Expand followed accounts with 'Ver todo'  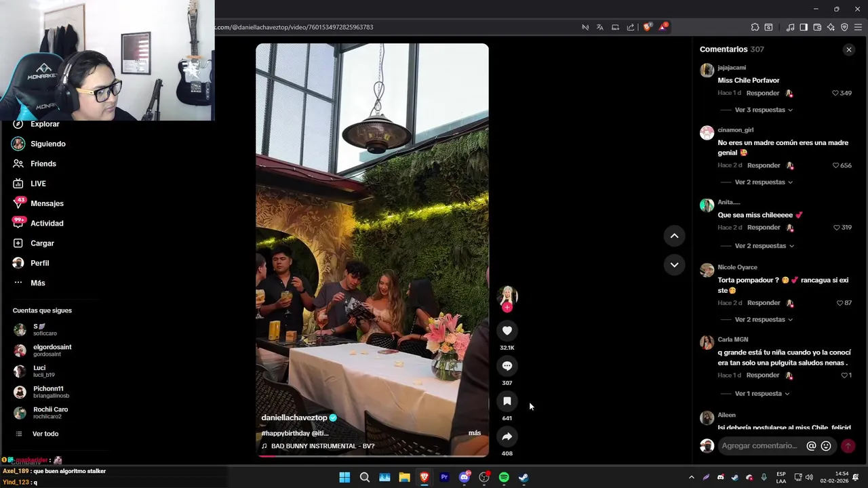coord(45,434)
